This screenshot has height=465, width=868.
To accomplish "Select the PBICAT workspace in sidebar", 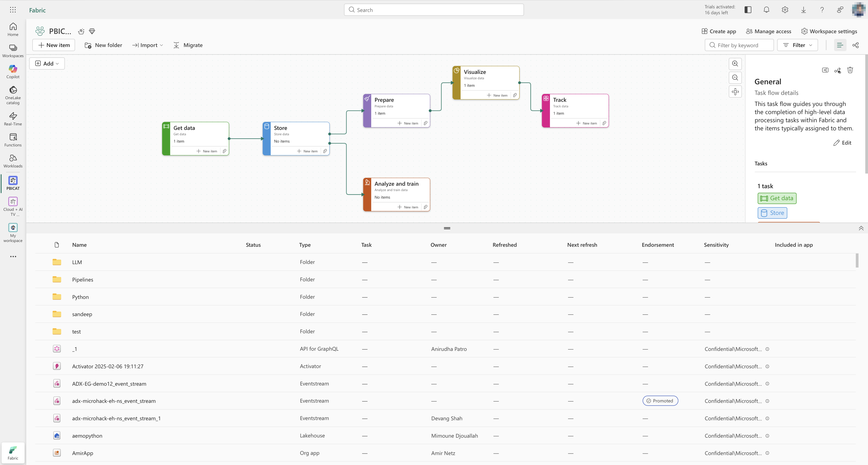I will 13,183.
